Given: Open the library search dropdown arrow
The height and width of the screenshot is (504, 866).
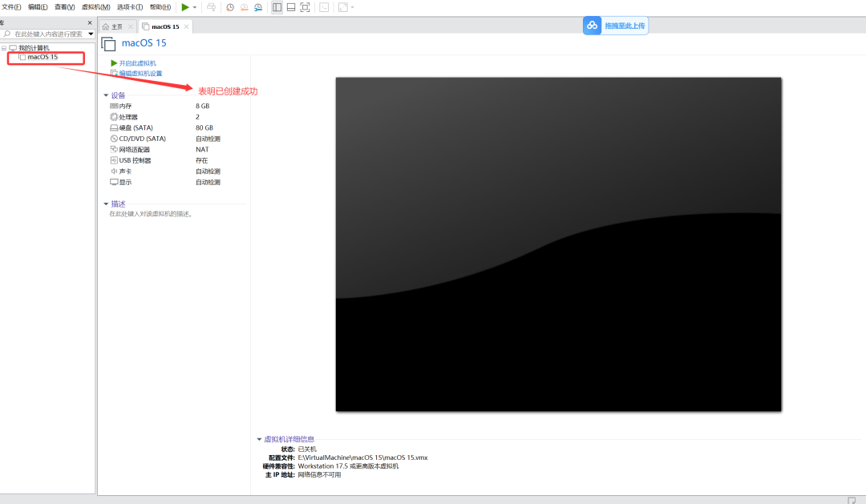Looking at the screenshot, I should click(91, 34).
